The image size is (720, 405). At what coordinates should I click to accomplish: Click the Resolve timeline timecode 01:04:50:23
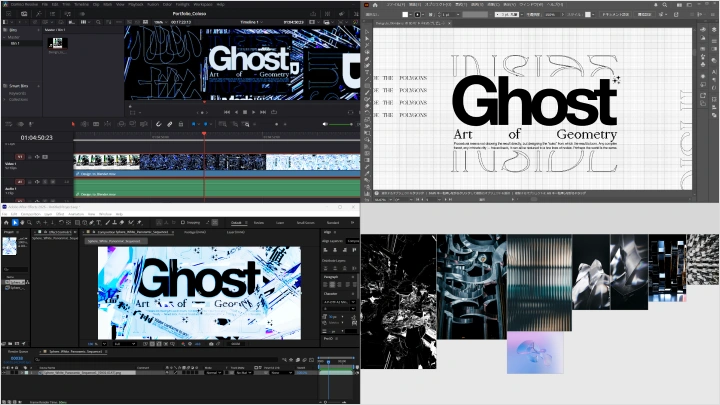pos(36,137)
